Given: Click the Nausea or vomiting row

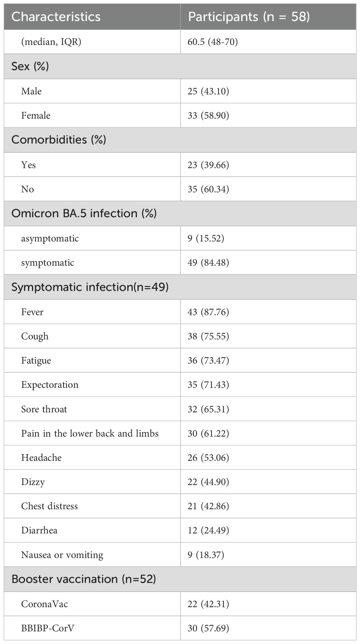Looking at the screenshot, I should (180, 555).
